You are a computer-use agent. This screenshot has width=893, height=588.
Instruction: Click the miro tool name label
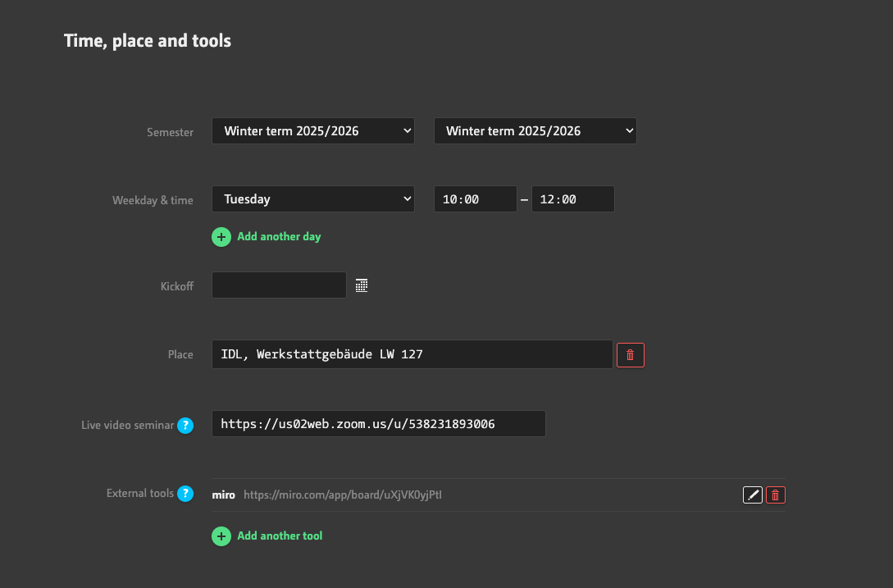[223, 495]
